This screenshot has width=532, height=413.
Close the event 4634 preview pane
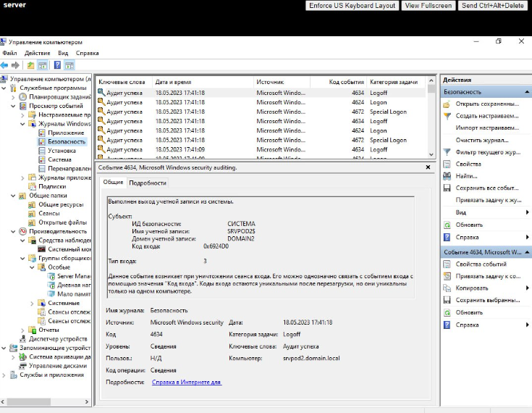tap(428, 167)
